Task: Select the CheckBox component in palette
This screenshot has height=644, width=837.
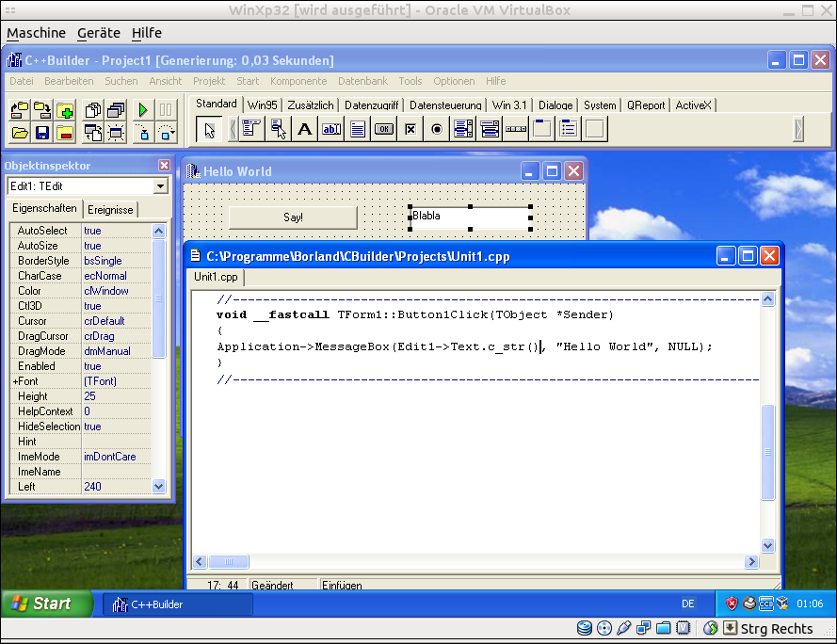Action: point(410,129)
